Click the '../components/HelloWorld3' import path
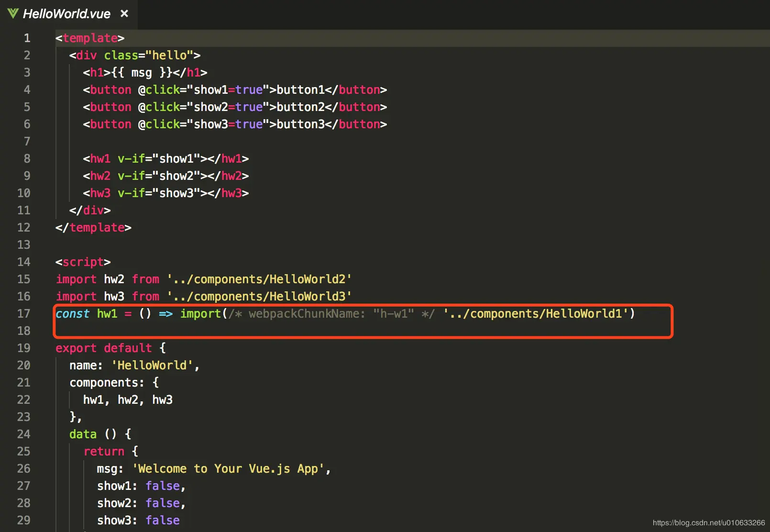Viewport: 770px width, 532px height. 259,297
